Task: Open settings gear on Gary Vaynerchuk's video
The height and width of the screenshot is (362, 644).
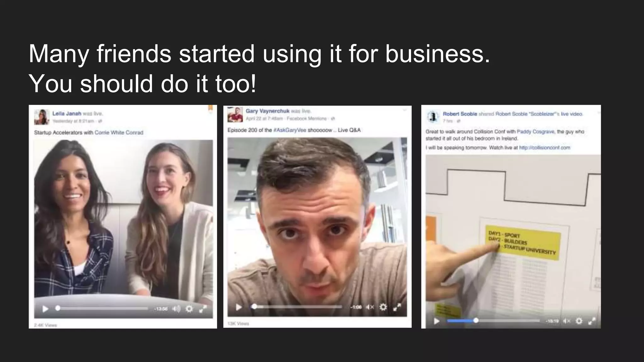Action: click(383, 307)
